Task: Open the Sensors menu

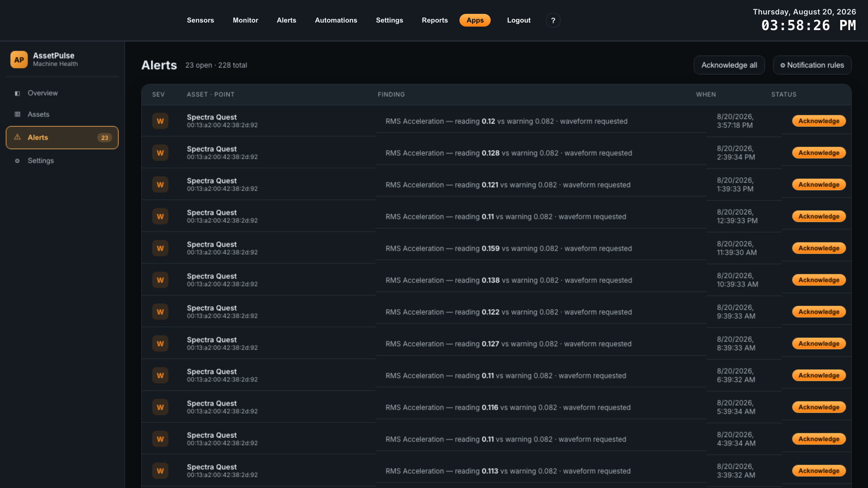Action: [x=201, y=20]
